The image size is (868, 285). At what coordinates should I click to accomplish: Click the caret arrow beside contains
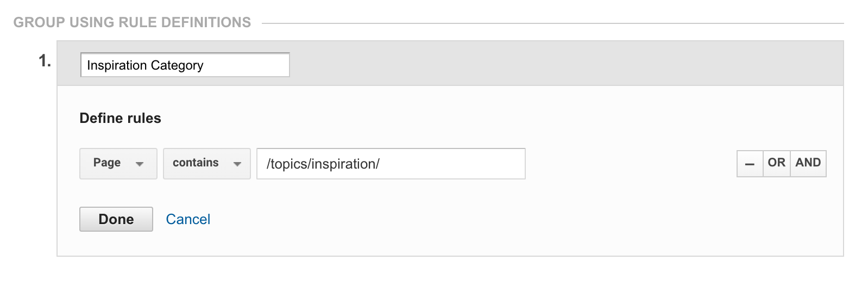237,164
